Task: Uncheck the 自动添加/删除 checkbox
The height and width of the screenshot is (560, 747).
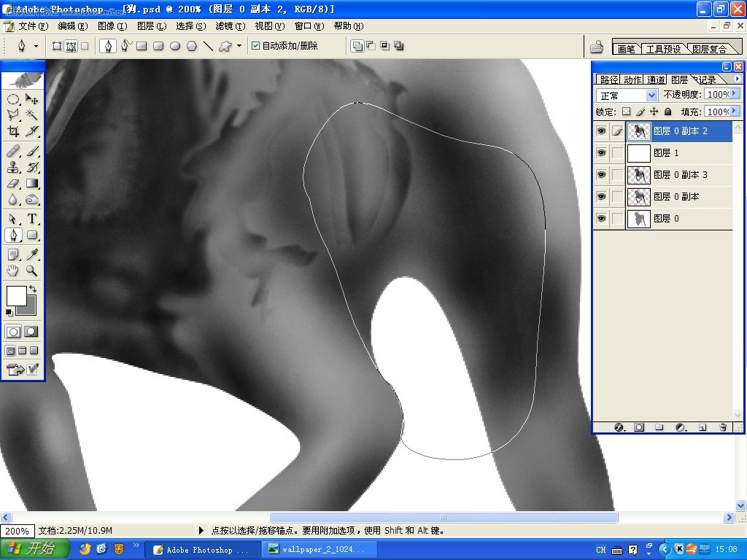Action: pos(256,46)
